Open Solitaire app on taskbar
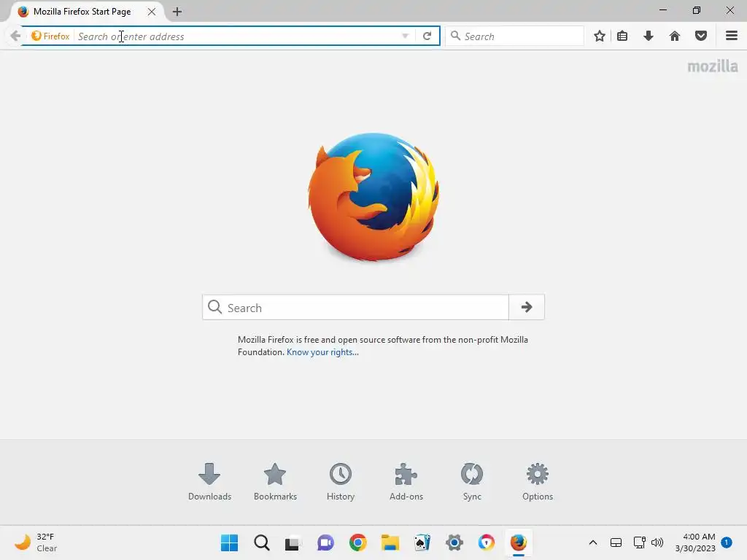 [x=422, y=542]
